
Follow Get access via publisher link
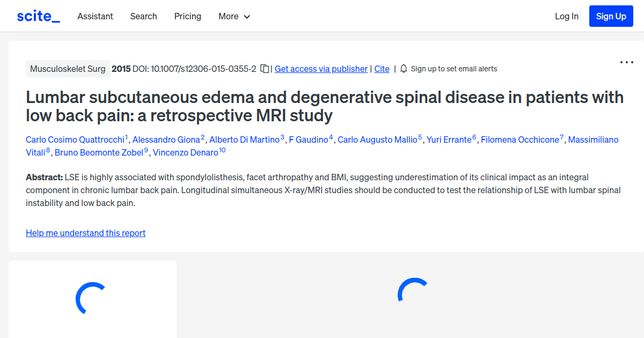(320, 69)
